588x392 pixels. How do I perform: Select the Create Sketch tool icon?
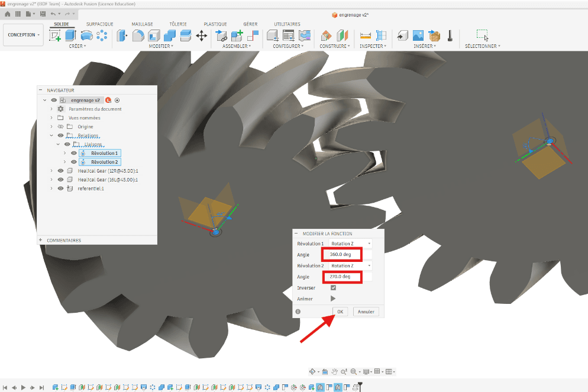pyautogui.click(x=55, y=35)
